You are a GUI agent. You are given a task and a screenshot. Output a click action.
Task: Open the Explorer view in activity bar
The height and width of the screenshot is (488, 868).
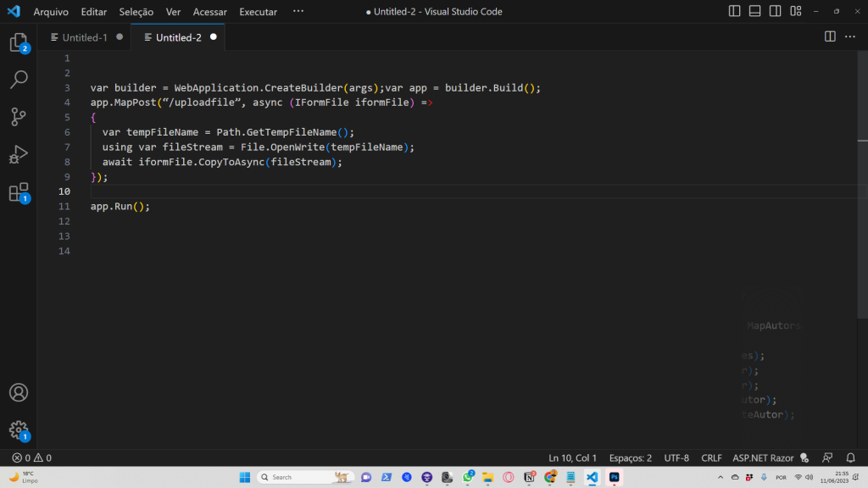pyautogui.click(x=19, y=42)
